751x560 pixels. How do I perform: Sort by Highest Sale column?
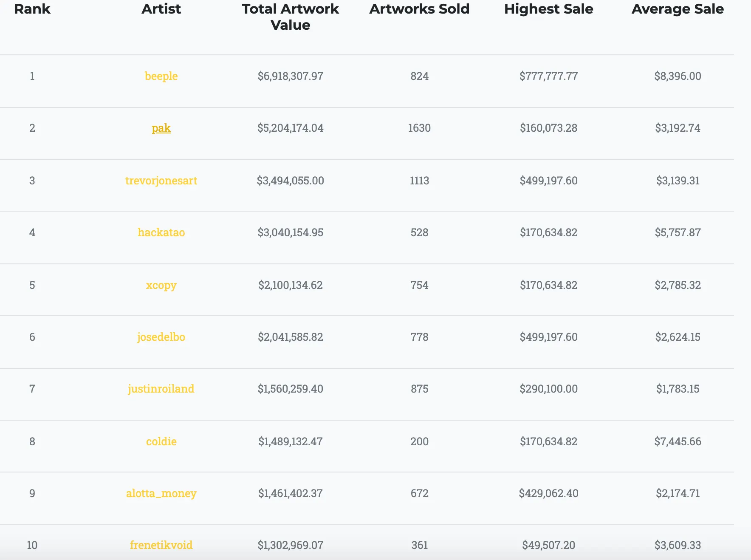(548, 9)
